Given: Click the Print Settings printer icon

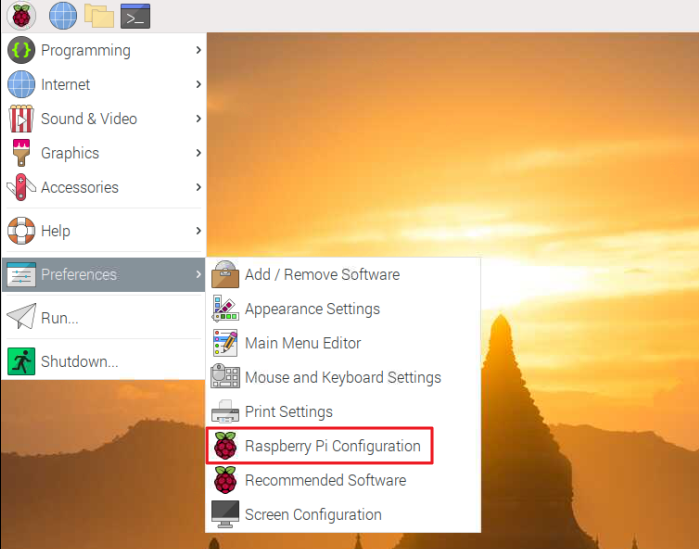Looking at the screenshot, I should [225, 411].
